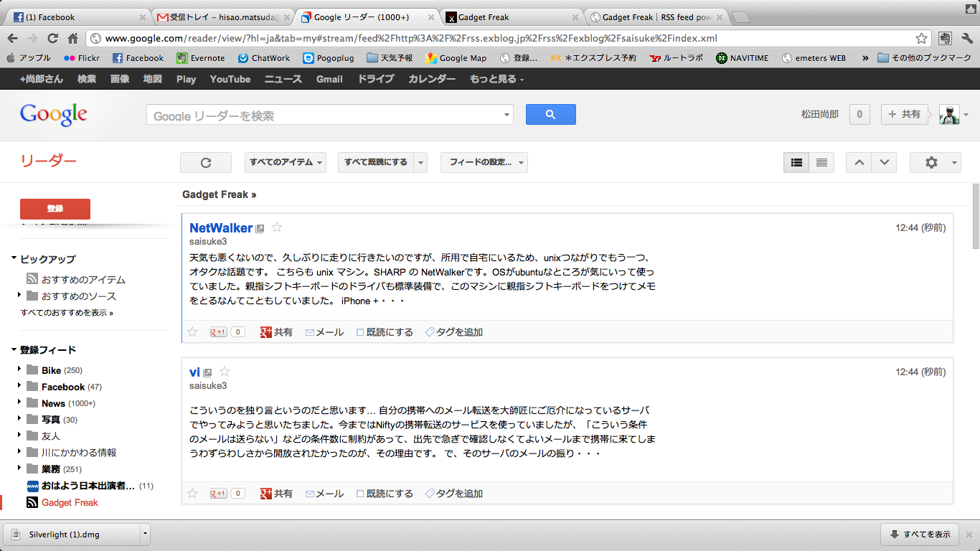This screenshot has width=980, height=551.
Task: Open search box options dropdown arrow
Action: click(507, 115)
